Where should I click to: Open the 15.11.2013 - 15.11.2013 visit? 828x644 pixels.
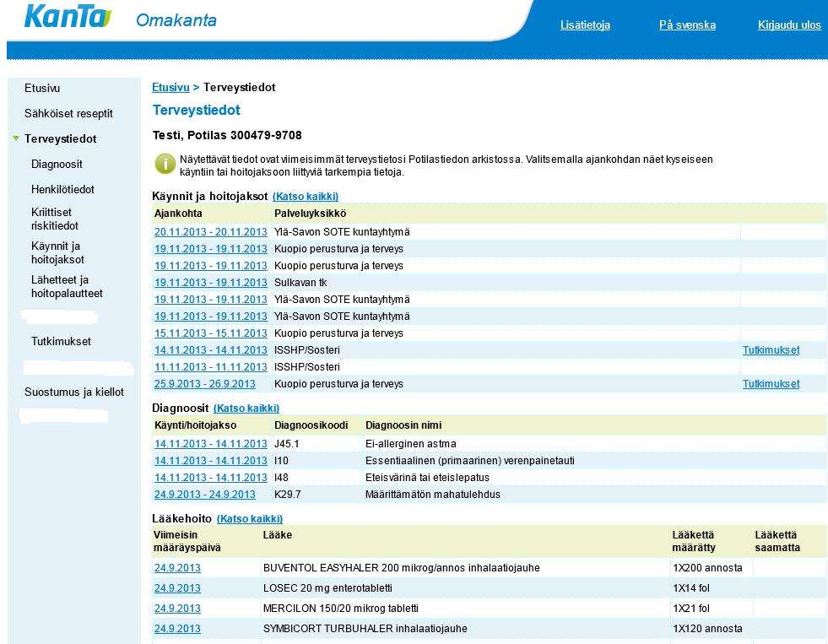[x=211, y=333]
